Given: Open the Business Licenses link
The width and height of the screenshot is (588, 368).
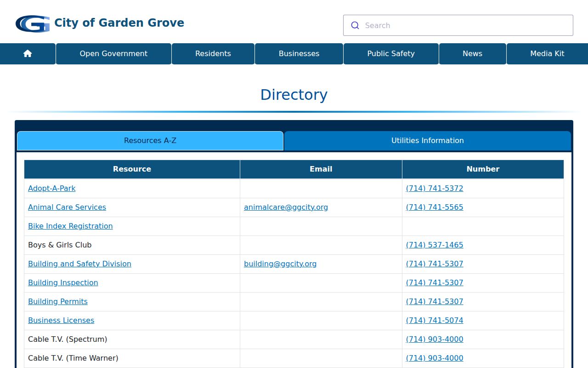Looking at the screenshot, I should click(61, 320).
